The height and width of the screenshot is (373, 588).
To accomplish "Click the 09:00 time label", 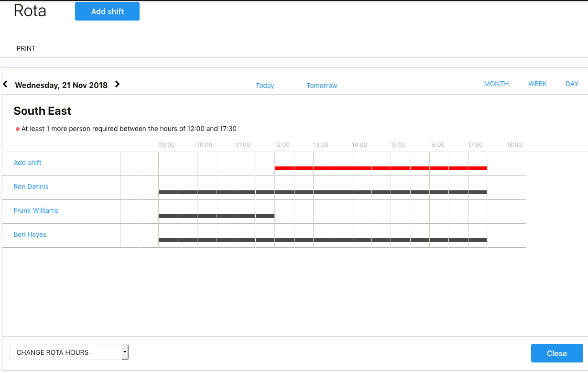I will click(x=166, y=145).
